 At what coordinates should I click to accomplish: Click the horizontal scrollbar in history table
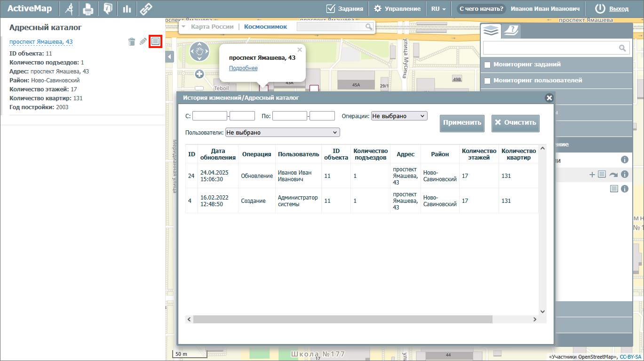click(x=342, y=319)
